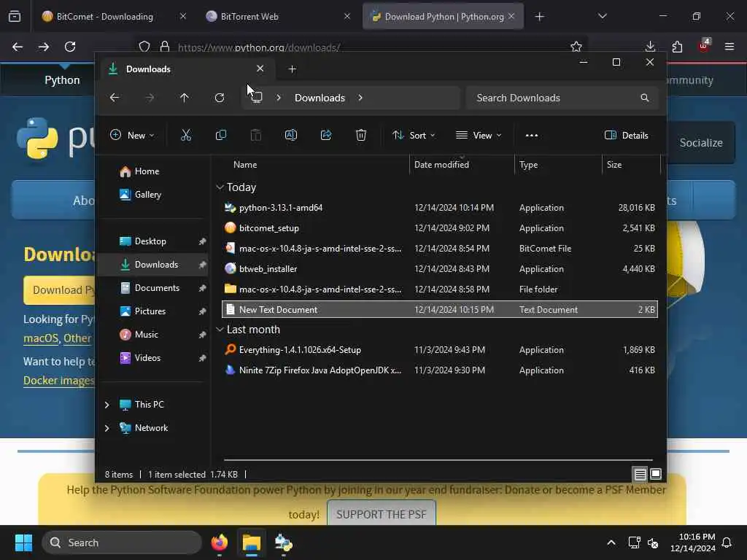Open Gallery in navigation pane

[x=147, y=194]
